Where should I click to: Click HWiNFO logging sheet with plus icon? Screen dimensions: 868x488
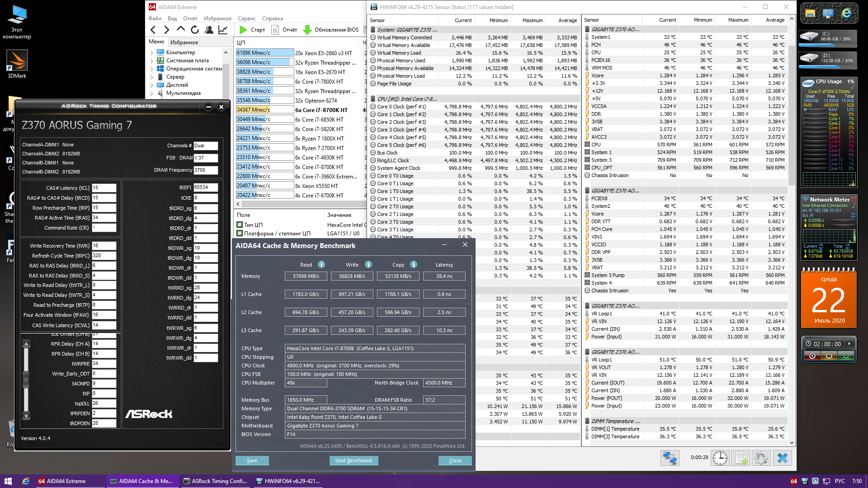tap(741, 458)
